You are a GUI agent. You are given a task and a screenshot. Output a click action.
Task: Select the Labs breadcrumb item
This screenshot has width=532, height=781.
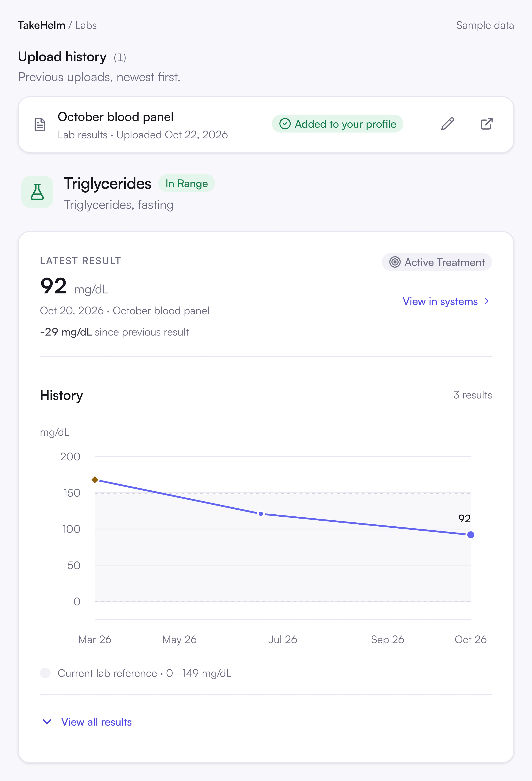click(x=86, y=25)
